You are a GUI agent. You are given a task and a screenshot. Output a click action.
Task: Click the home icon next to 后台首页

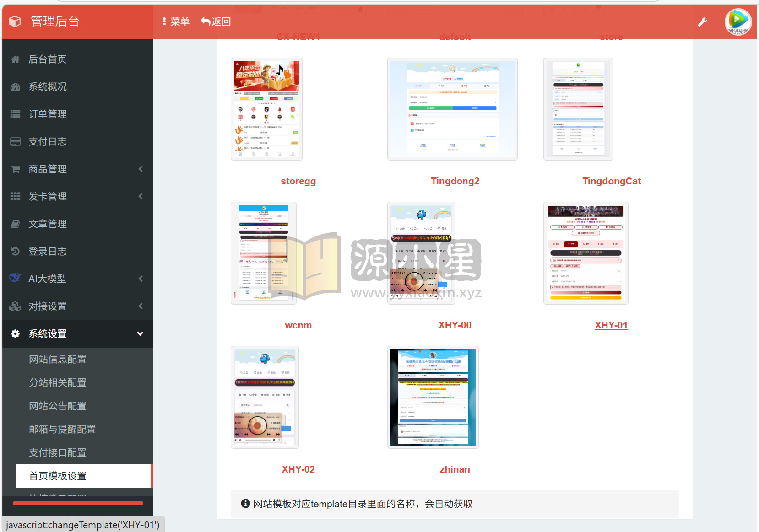coord(15,59)
